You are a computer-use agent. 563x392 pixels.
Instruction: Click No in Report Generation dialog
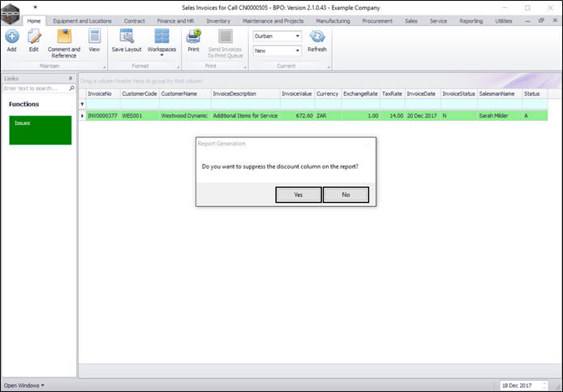tap(346, 195)
